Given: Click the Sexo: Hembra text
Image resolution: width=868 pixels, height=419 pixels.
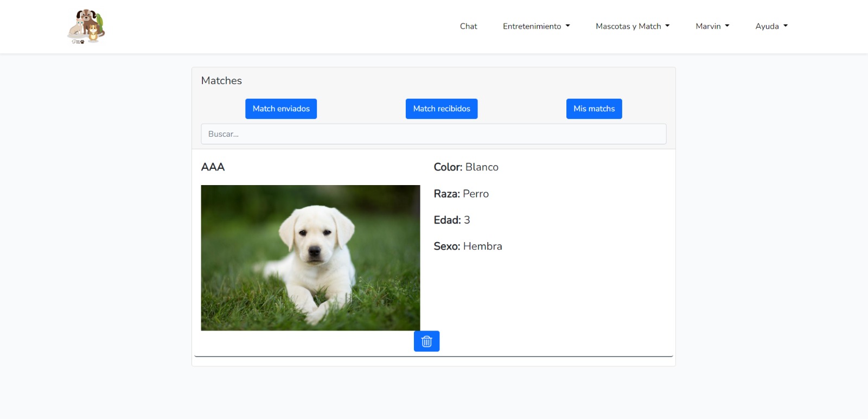Looking at the screenshot, I should (x=468, y=246).
